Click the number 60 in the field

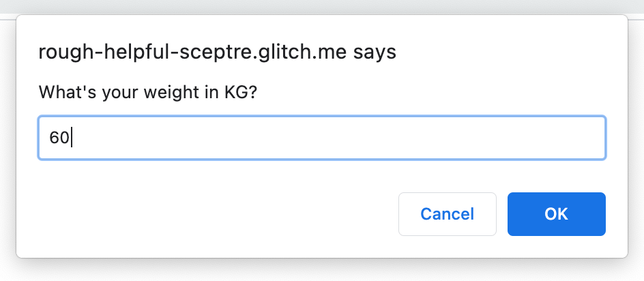pyautogui.click(x=59, y=138)
